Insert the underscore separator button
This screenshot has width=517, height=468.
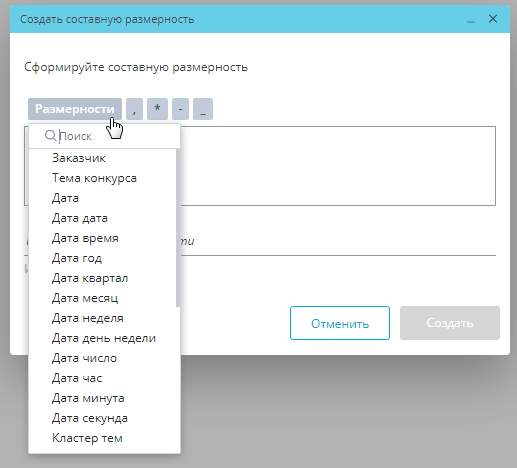click(203, 109)
